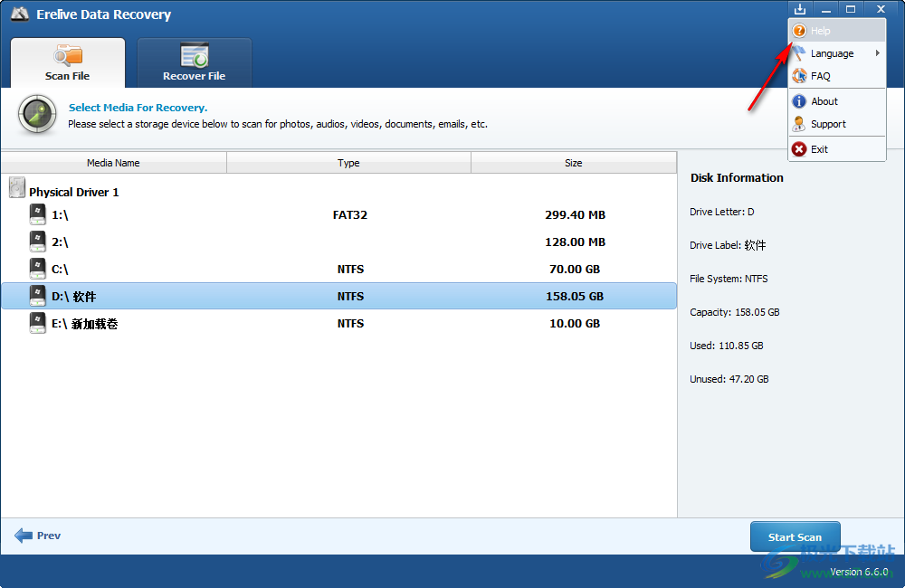The width and height of the screenshot is (905, 588).
Task: Click the Drive Letter: D text
Action: tap(722, 212)
